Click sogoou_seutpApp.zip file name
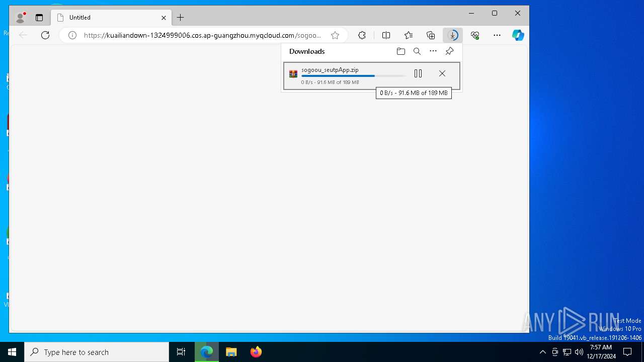Viewport: 644px width, 362px height. [x=330, y=70]
